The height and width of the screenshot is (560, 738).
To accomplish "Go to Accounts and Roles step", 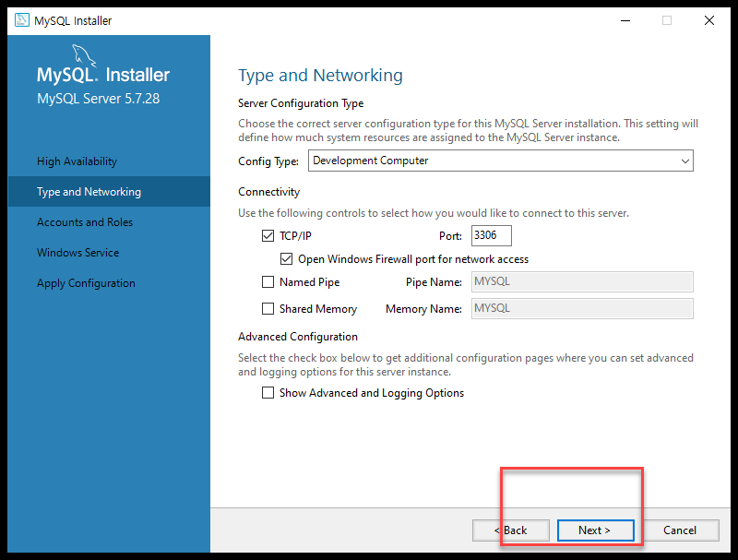I will (85, 222).
